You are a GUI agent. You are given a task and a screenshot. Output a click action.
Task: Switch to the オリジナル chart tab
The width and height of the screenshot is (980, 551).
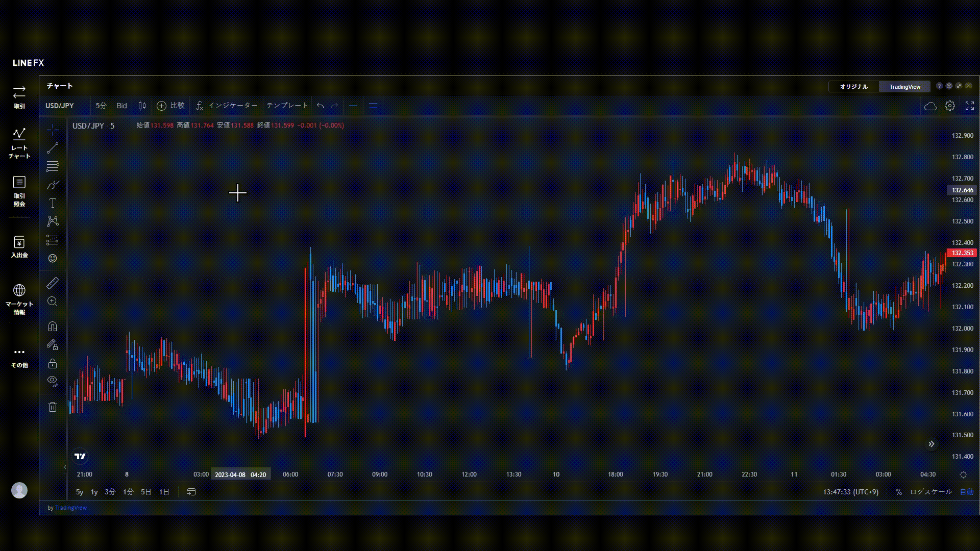pyautogui.click(x=853, y=87)
